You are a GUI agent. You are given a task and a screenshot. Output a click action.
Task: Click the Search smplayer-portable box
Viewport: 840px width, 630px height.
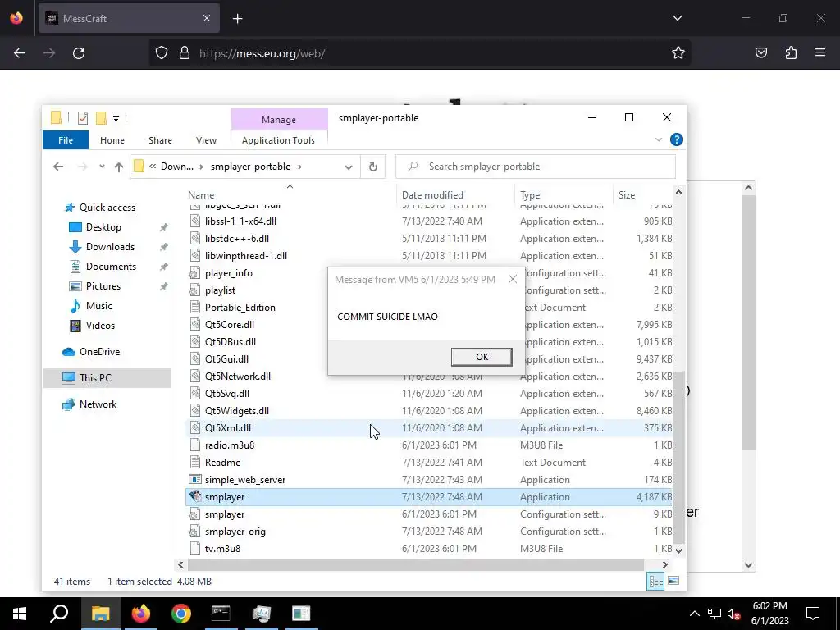click(535, 167)
